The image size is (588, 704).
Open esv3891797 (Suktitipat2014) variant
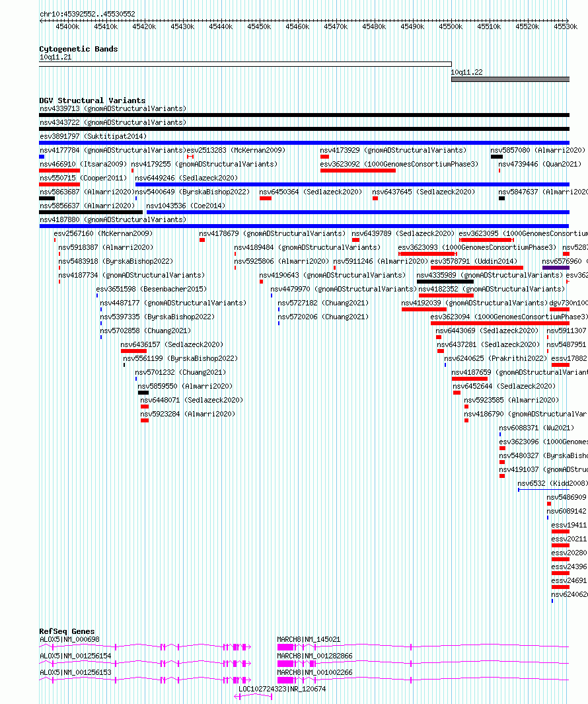[93, 136]
